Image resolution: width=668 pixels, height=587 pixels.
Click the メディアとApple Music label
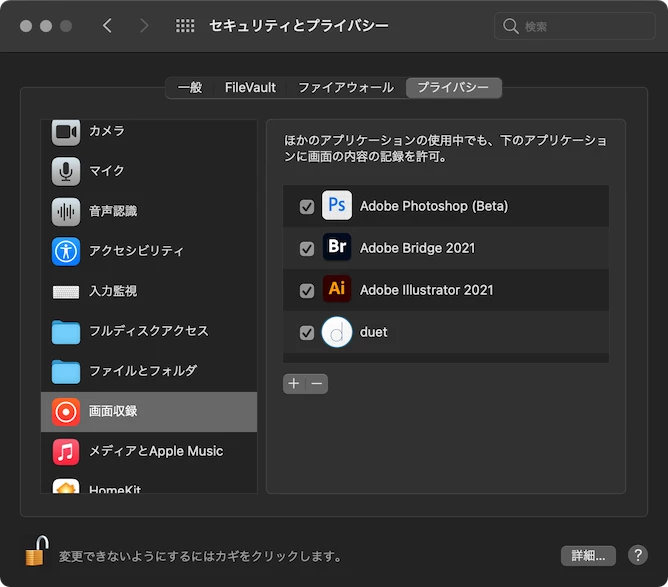[x=156, y=451]
